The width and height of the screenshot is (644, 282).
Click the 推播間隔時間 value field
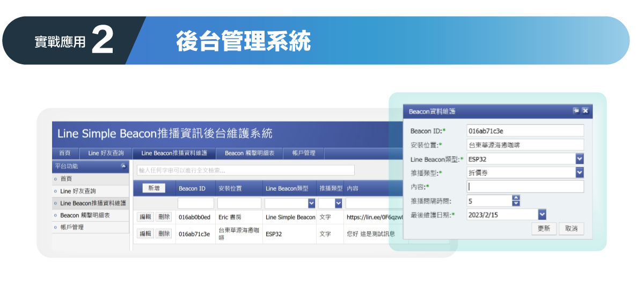point(489,201)
